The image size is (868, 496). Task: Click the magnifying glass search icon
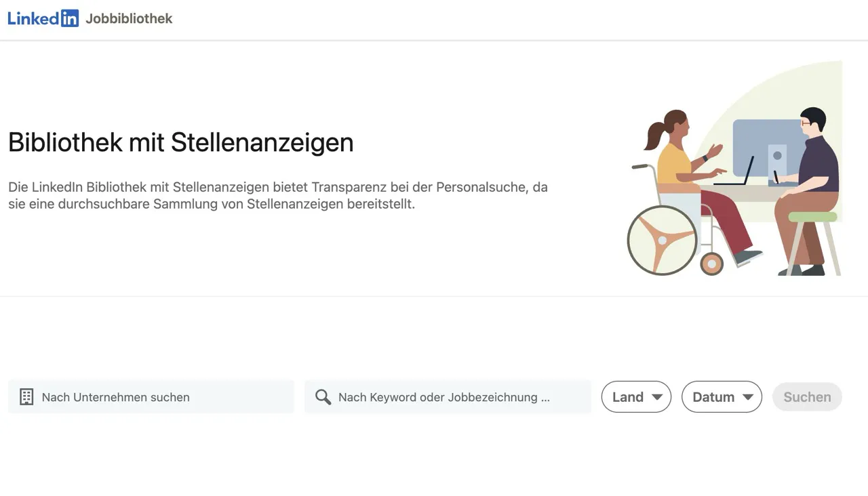pyautogui.click(x=323, y=397)
